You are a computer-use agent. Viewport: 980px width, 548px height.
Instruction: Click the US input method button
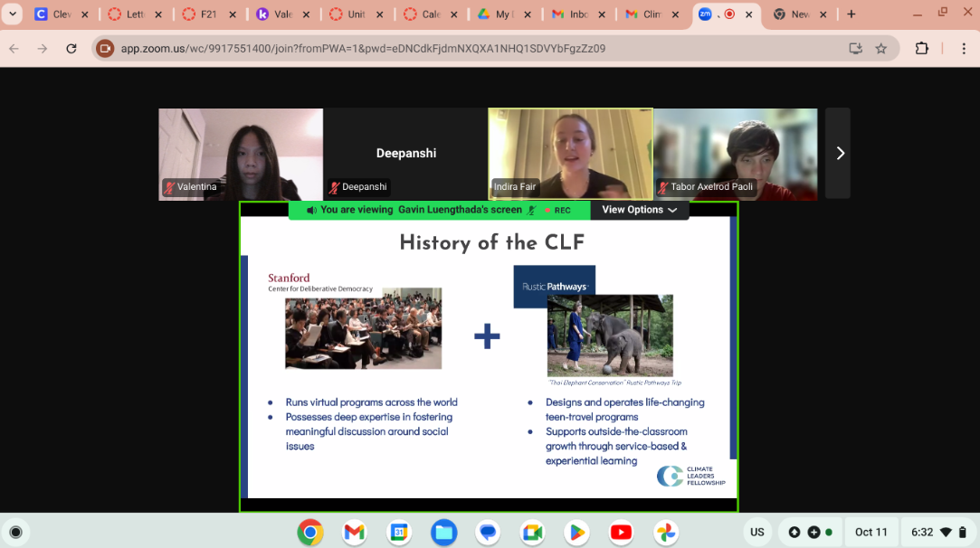click(x=756, y=533)
